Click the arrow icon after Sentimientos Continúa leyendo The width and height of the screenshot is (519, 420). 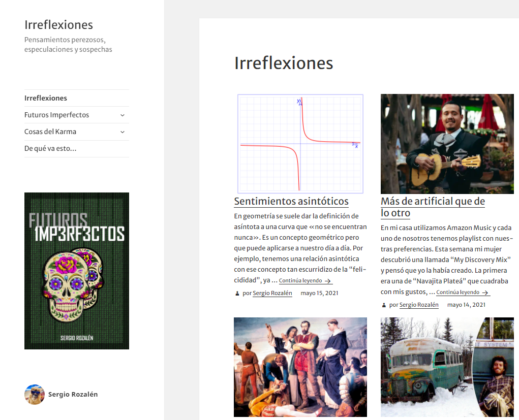[x=328, y=281]
